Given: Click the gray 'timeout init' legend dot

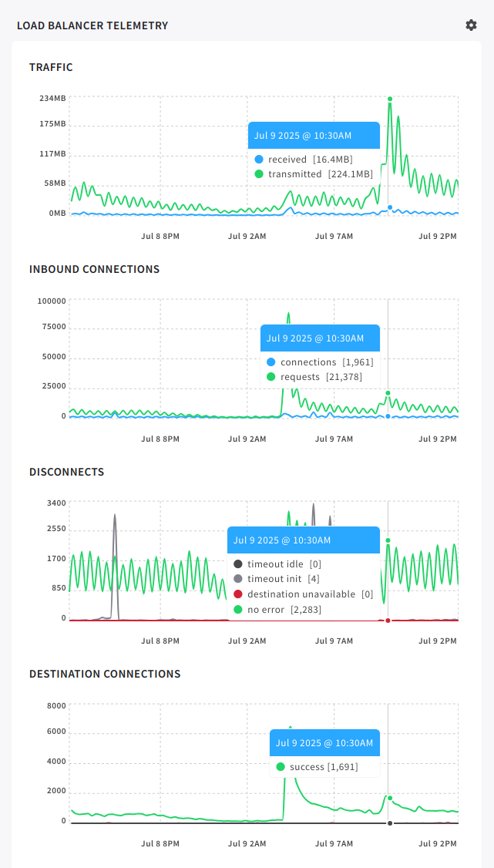Looking at the screenshot, I should point(238,579).
